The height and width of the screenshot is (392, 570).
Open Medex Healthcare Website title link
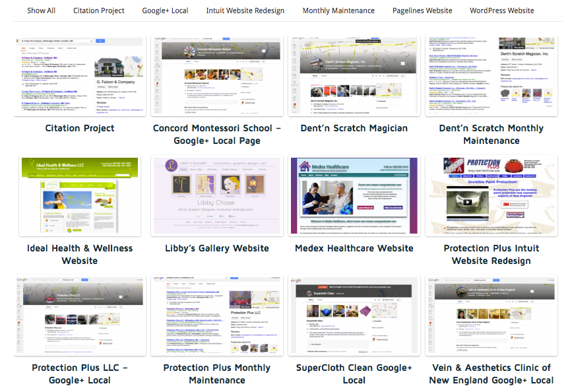(x=354, y=248)
